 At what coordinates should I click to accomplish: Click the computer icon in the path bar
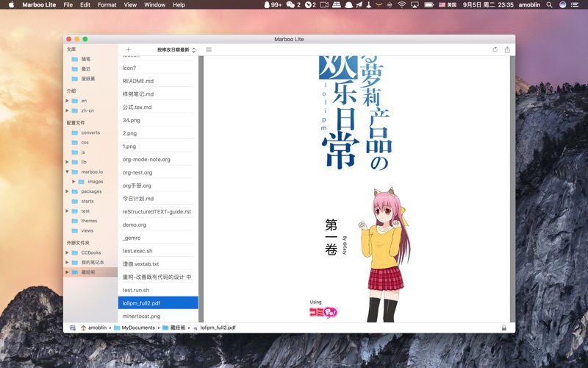tap(73, 328)
